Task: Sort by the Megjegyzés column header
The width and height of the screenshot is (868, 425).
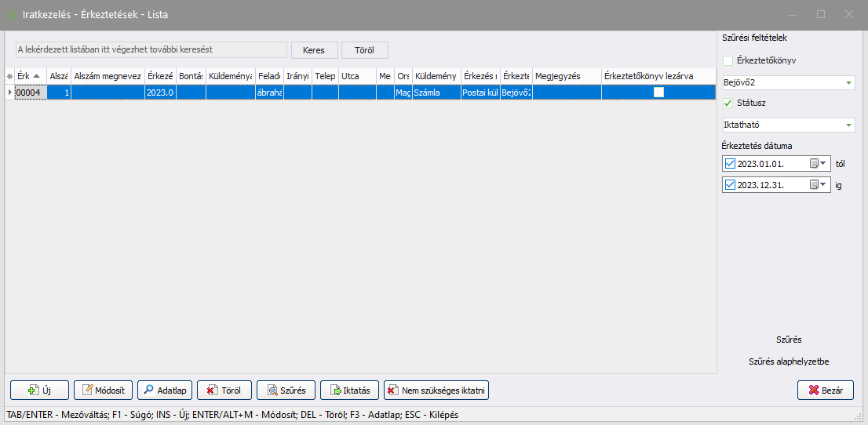Action: [565, 76]
